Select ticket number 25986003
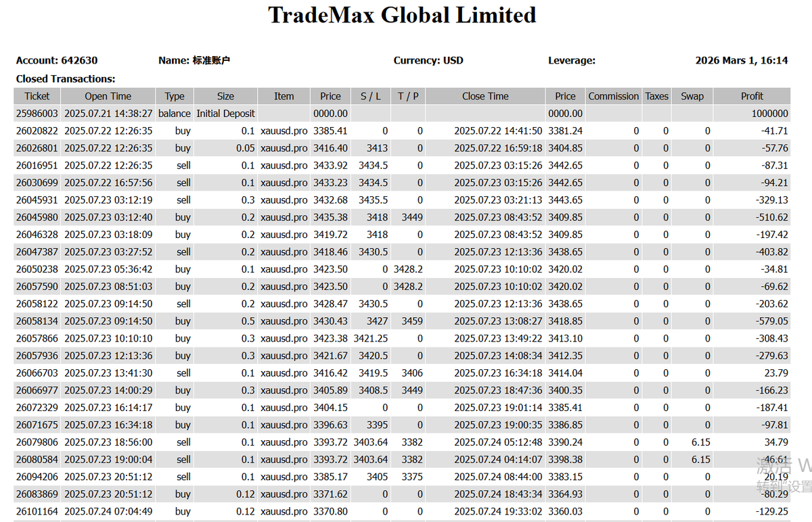This screenshot has height=522, width=812. point(37,114)
